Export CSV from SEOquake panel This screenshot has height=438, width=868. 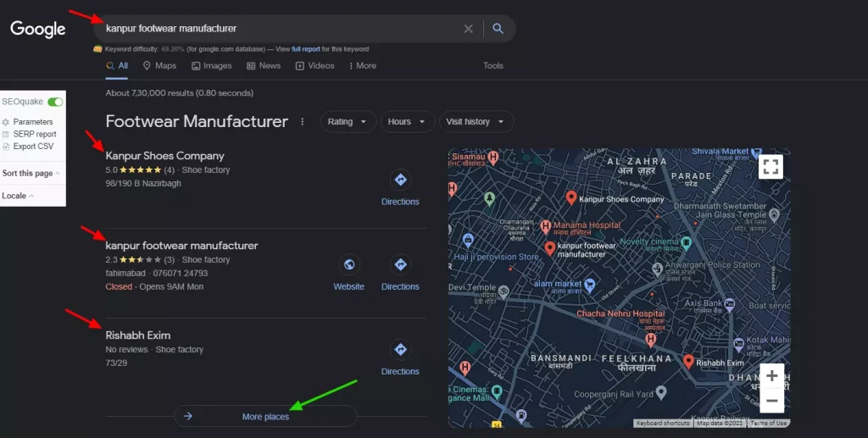33,146
